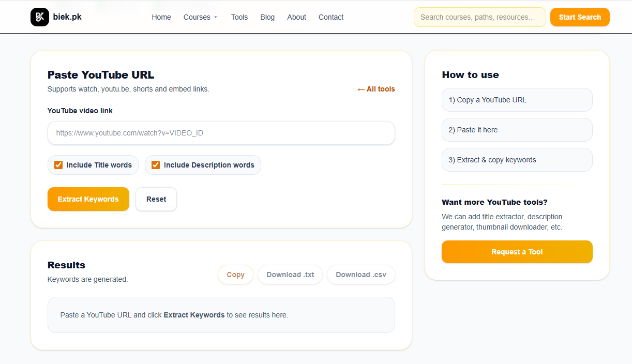Click the YouTube video link input field
The width and height of the screenshot is (632, 364).
point(221,133)
